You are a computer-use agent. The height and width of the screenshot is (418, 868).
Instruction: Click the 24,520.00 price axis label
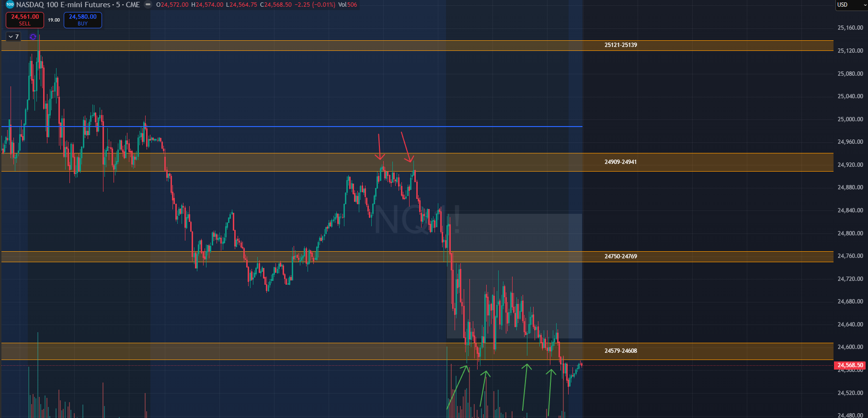[x=850, y=393]
